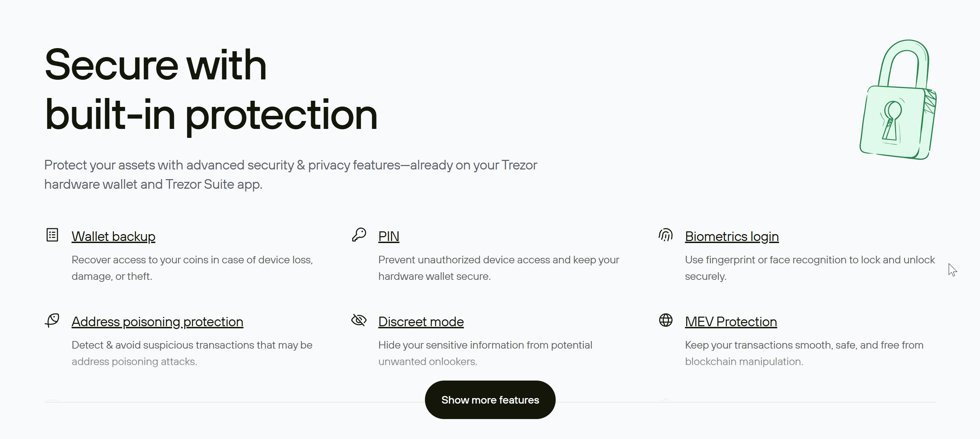
Task: Click the Wallet backup checklist icon
Action: pyautogui.click(x=52, y=235)
